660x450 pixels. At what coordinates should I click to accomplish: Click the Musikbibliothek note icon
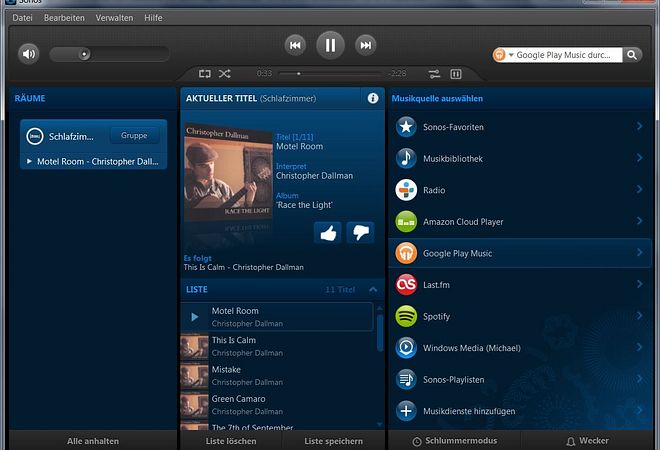(x=406, y=158)
